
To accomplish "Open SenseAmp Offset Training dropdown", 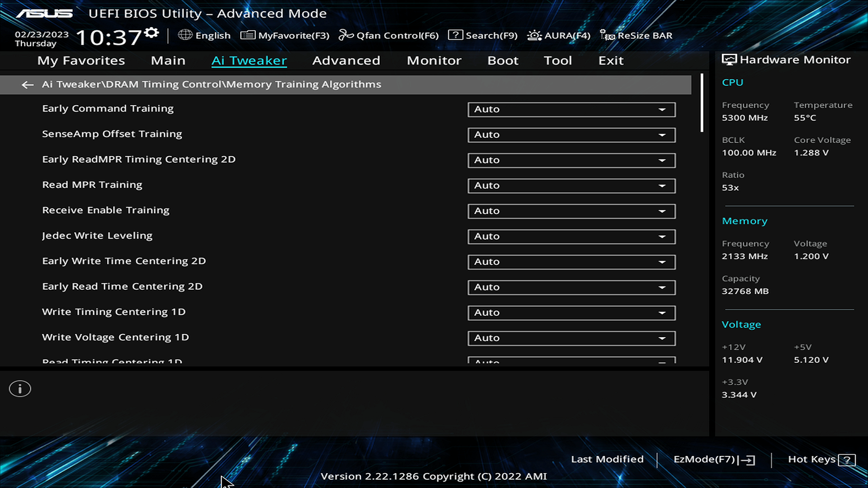I will (571, 135).
